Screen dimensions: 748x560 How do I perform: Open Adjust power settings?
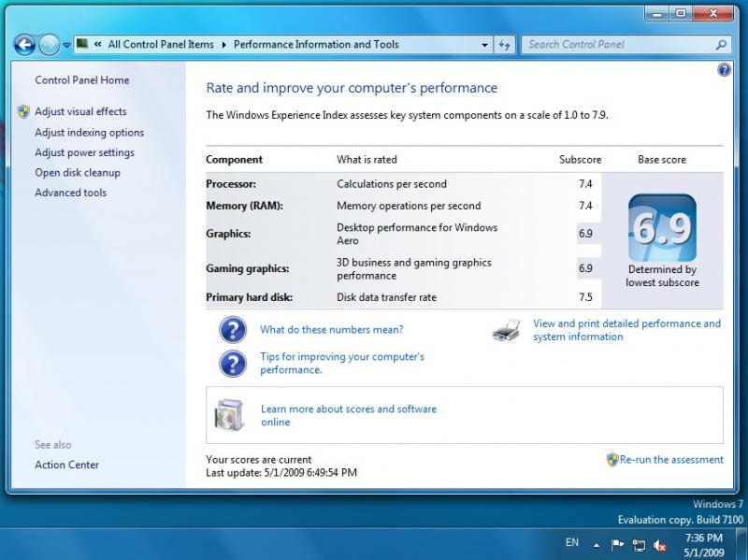[x=84, y=152]
